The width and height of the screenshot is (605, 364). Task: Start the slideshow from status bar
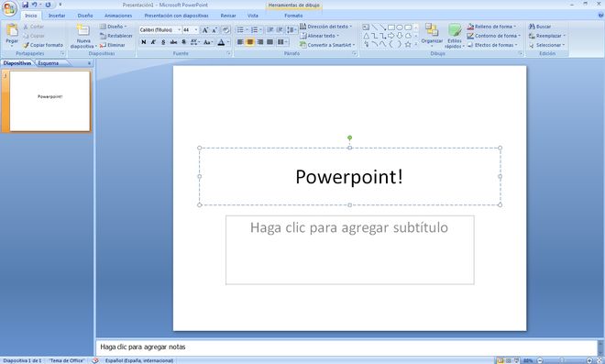(517, 360)
